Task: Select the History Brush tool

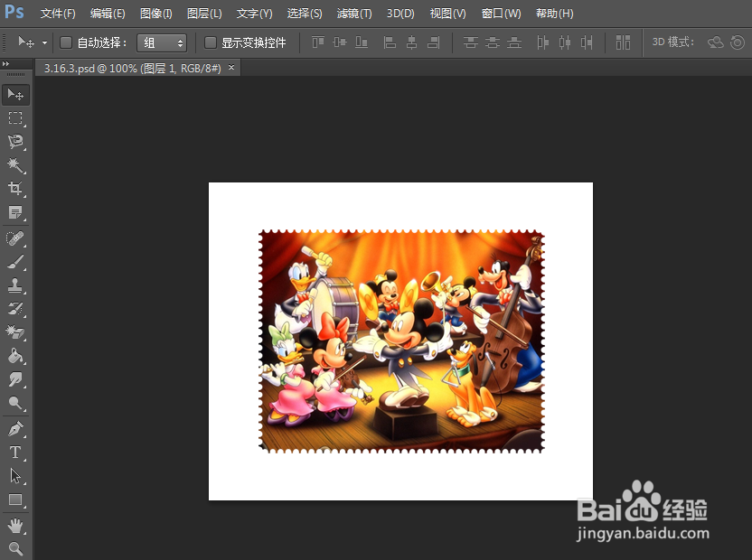Action: 16,309
